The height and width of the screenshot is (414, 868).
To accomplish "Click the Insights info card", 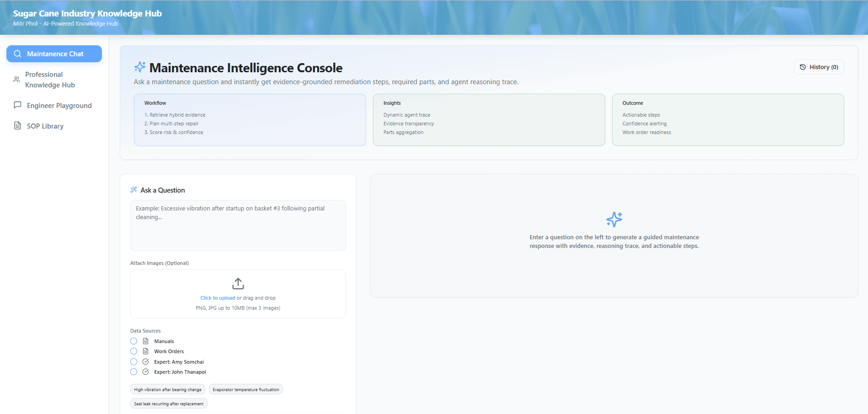I will [489, 120].
